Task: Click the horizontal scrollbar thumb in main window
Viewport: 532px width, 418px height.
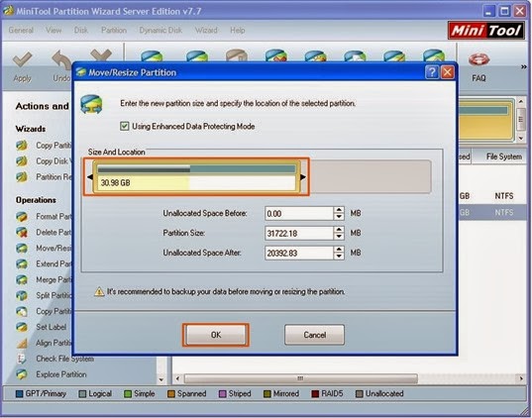Action: (x=300, y=378)
